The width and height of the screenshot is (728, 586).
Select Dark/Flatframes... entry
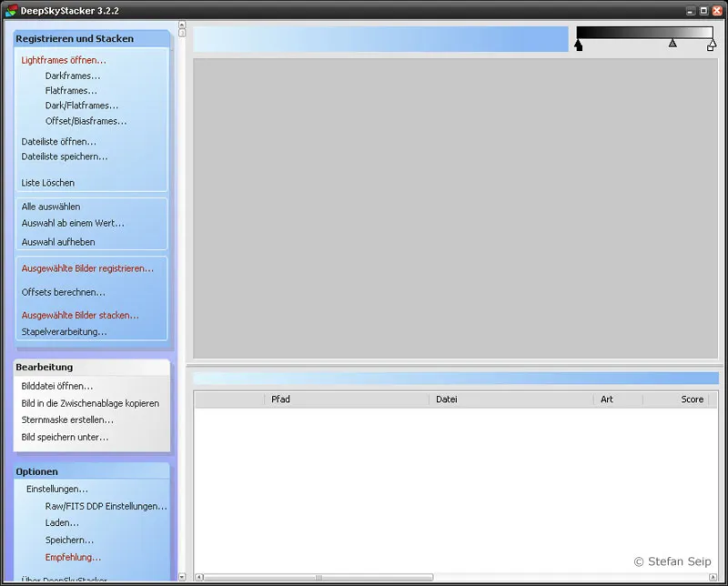pos(82,106)
